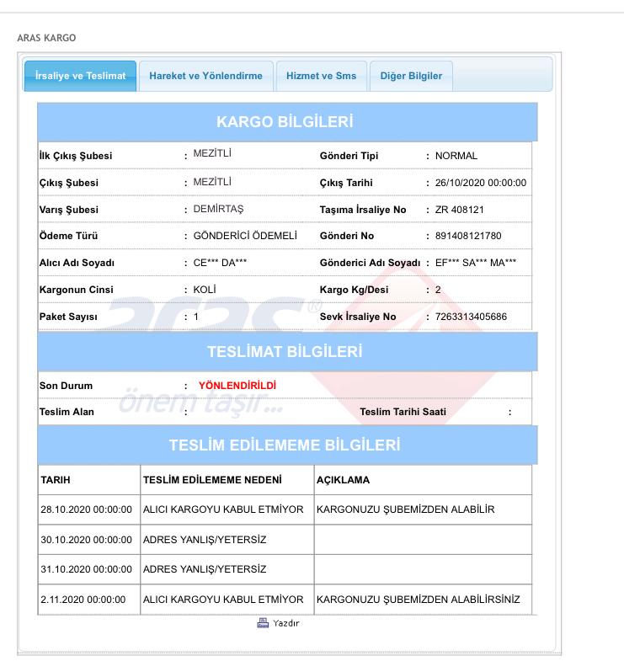The width and height of the screenshot is (624, 672).
Task: Click the Gönderici name EF*** SA*** MA***
Action: tap(476, 263)
